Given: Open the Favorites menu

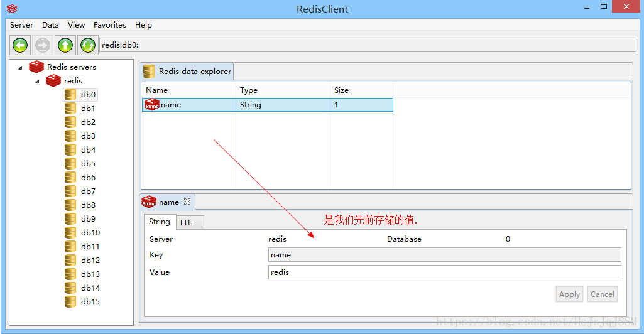Looking at the screenshot, I should tap(110, 25).
